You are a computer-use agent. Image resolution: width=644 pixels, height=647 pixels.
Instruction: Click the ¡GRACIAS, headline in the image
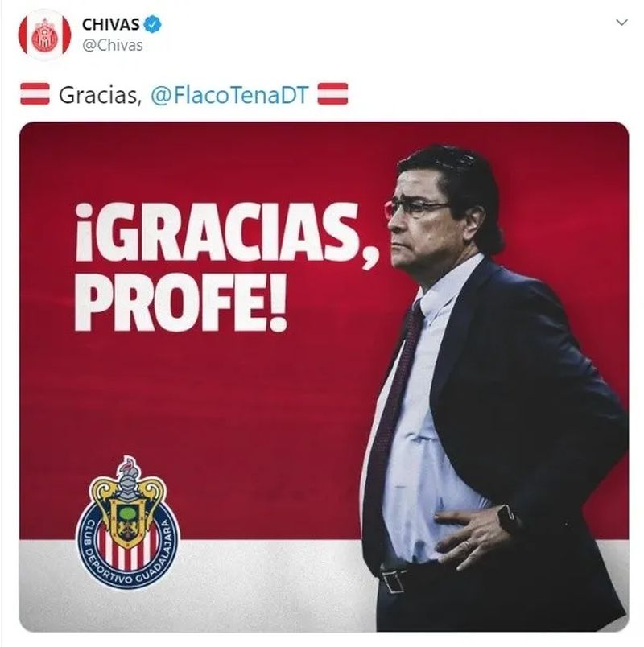click(226, 233)
